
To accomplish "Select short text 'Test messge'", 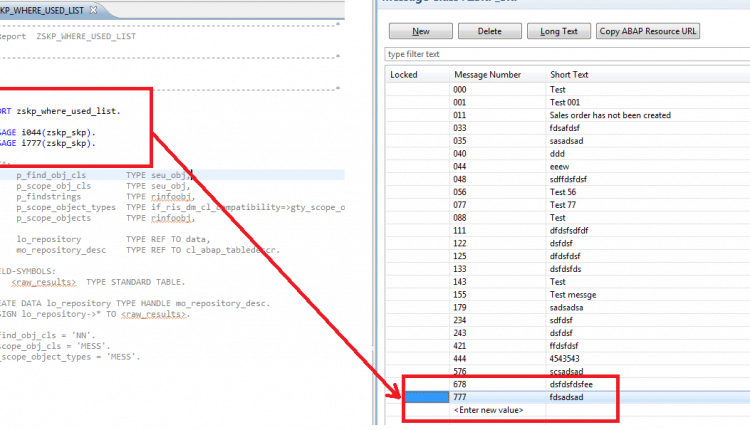I will [573, 295].
